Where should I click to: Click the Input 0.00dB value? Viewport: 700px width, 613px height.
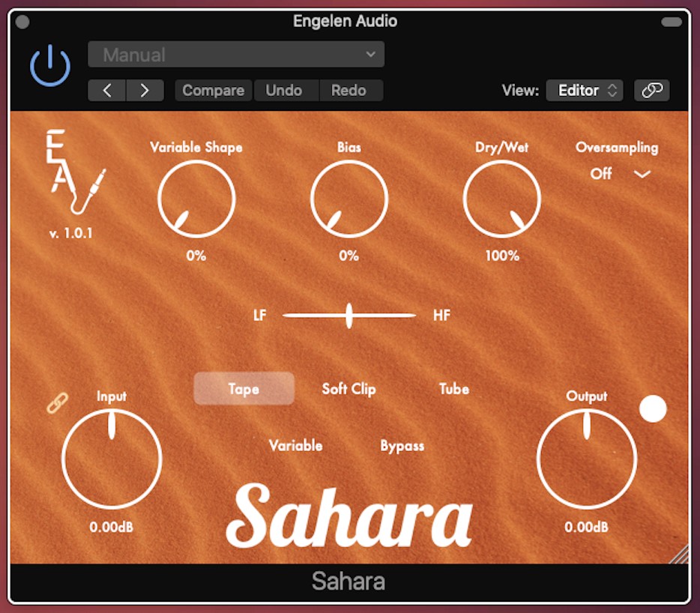pos(111,528)
